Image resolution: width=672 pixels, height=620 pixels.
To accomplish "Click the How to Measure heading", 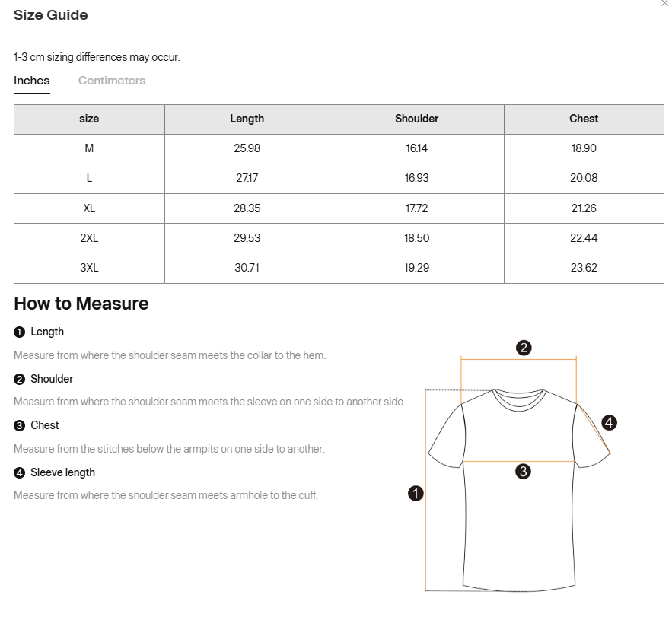I will tap(81, 304).
